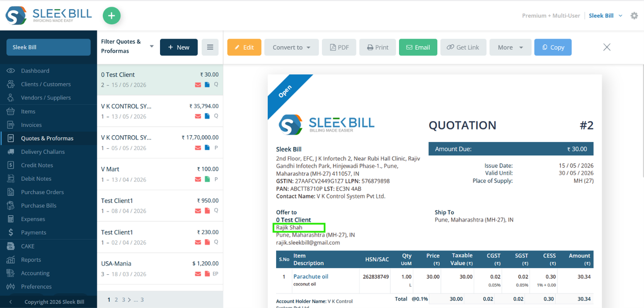Screen dimensions: 644x308
Task: Click blue document icon on 0 Test Client row
Action: pos(207,85)
